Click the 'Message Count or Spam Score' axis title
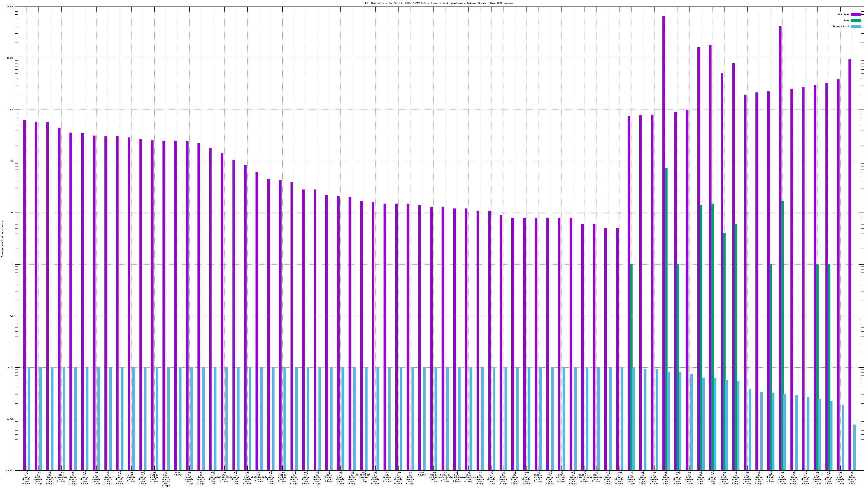The width and height of the screenshot is (868, 488). coord(2,239)
